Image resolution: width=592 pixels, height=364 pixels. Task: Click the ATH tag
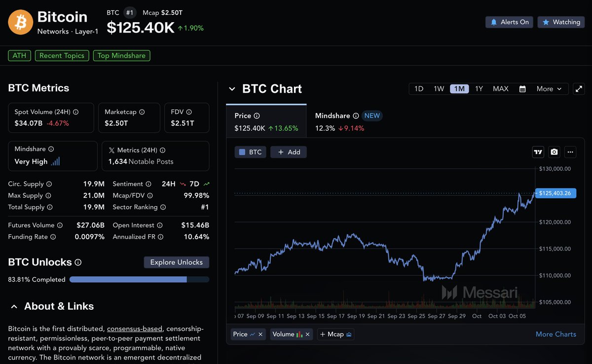[20, 56]
